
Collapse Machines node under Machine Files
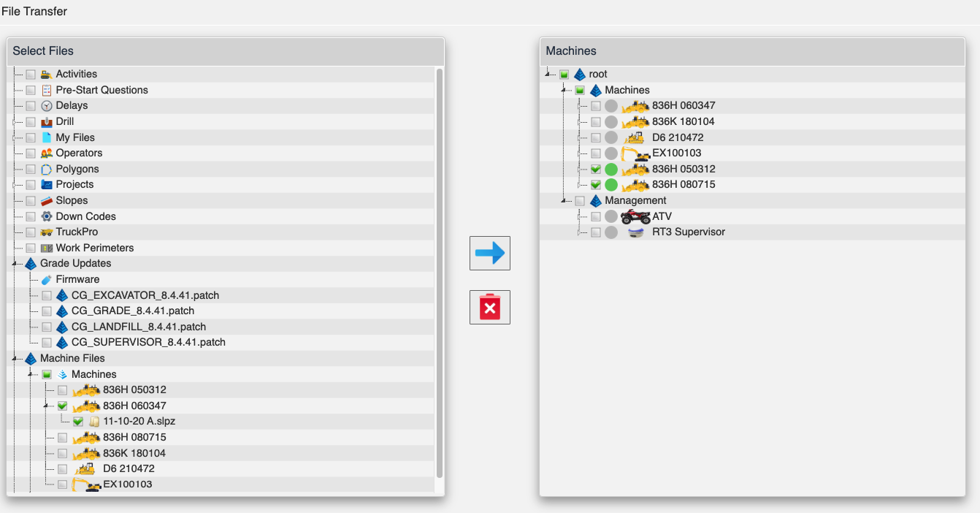pyautogui.click(x=31, y=375)
